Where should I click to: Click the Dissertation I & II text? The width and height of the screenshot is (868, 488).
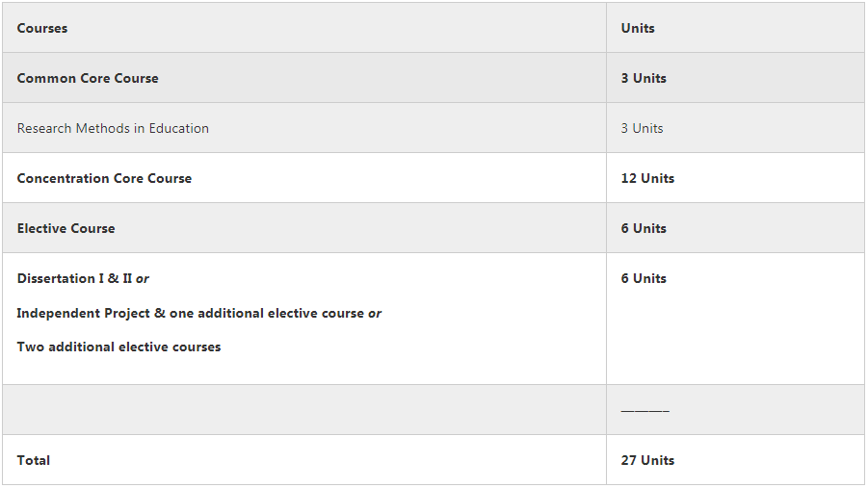(74, 278)
